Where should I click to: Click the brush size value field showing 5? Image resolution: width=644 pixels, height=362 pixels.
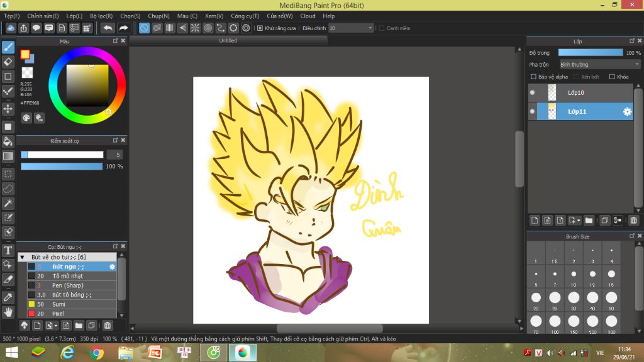click(115, 155)
